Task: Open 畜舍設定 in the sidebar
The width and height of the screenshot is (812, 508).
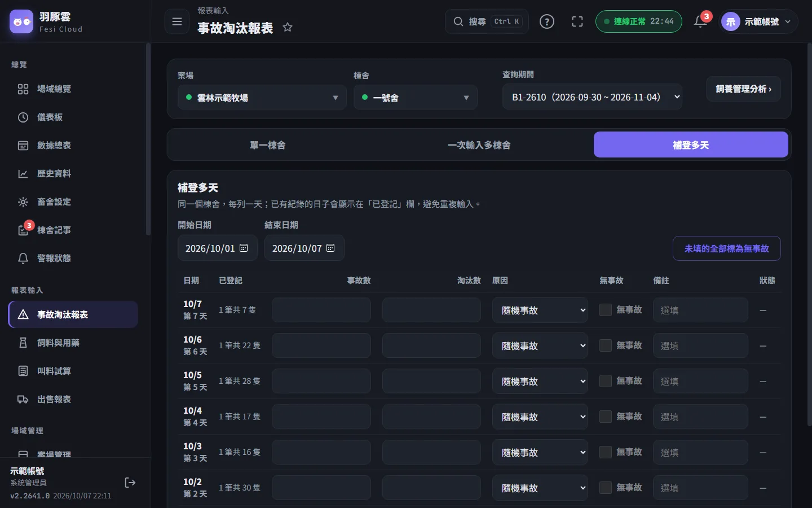Action: pyautogui.click(x=73, y=202)
